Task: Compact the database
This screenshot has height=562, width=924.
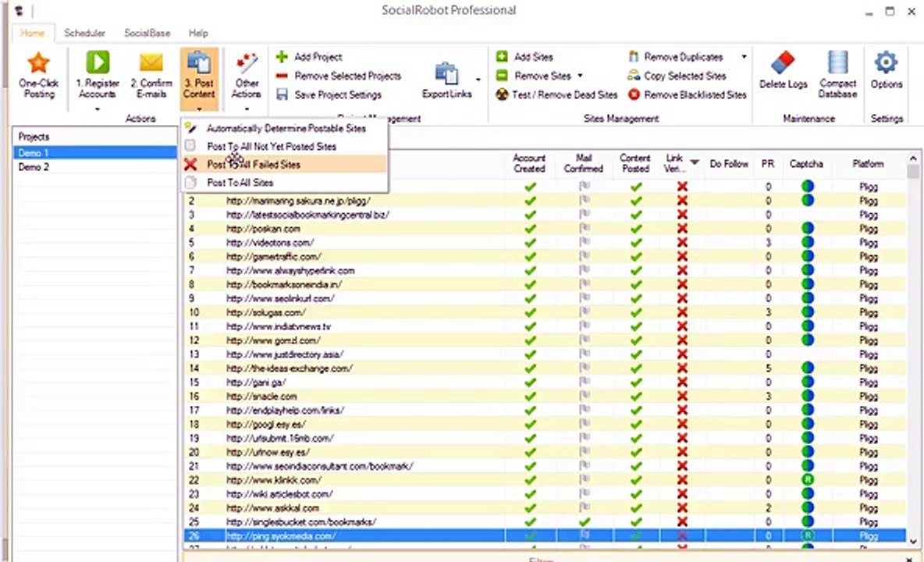Action: [837, 76]
